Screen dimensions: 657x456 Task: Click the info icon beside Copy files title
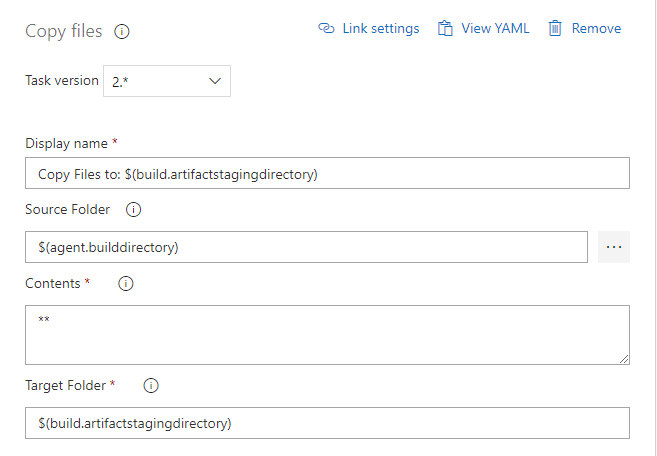(x=122, y=32)
